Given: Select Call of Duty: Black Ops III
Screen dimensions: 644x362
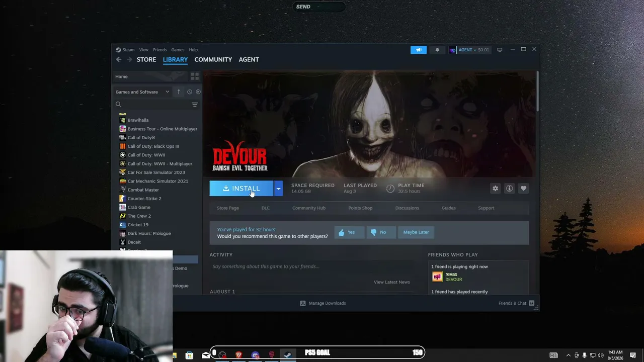Looking at the screenshot, I should [153, 146].
